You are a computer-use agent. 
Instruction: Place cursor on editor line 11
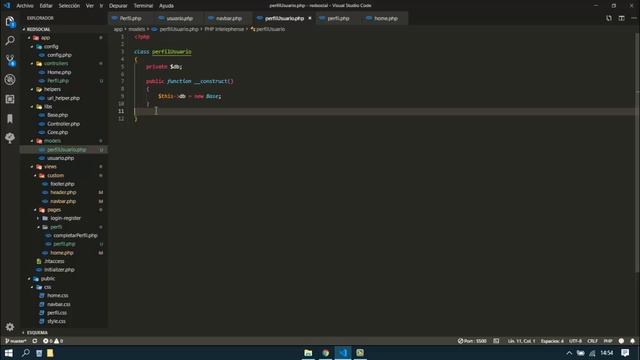click(x=384, y=111)
